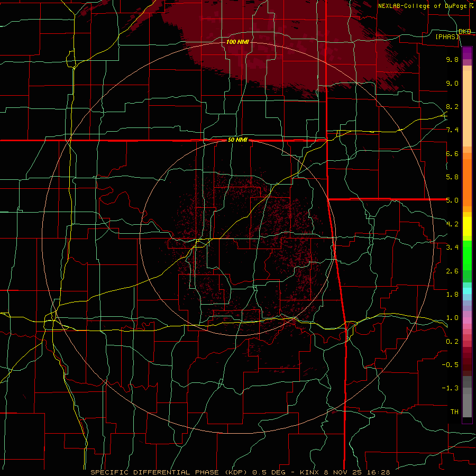The height and width of the screenshot is (476, 476).
Task: Click the 16:28 timestamp in the caption
Action: pos(378,472)
